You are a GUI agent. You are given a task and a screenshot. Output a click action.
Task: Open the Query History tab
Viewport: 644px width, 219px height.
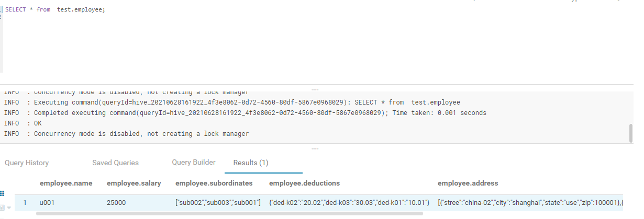click(27, 163)
